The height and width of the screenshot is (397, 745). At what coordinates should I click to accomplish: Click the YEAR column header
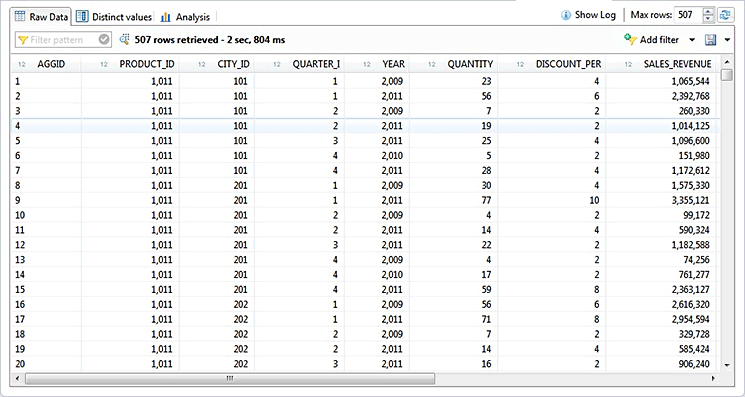tap(378, 64)
